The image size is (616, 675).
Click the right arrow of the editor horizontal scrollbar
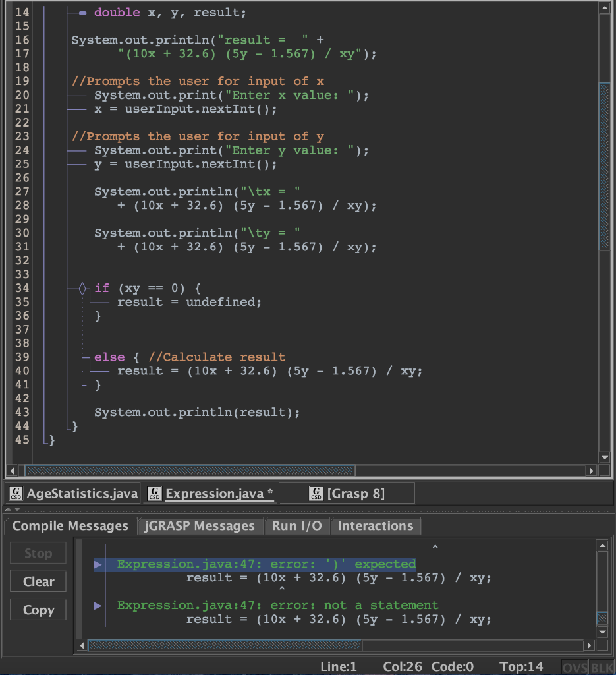point(592,470)
